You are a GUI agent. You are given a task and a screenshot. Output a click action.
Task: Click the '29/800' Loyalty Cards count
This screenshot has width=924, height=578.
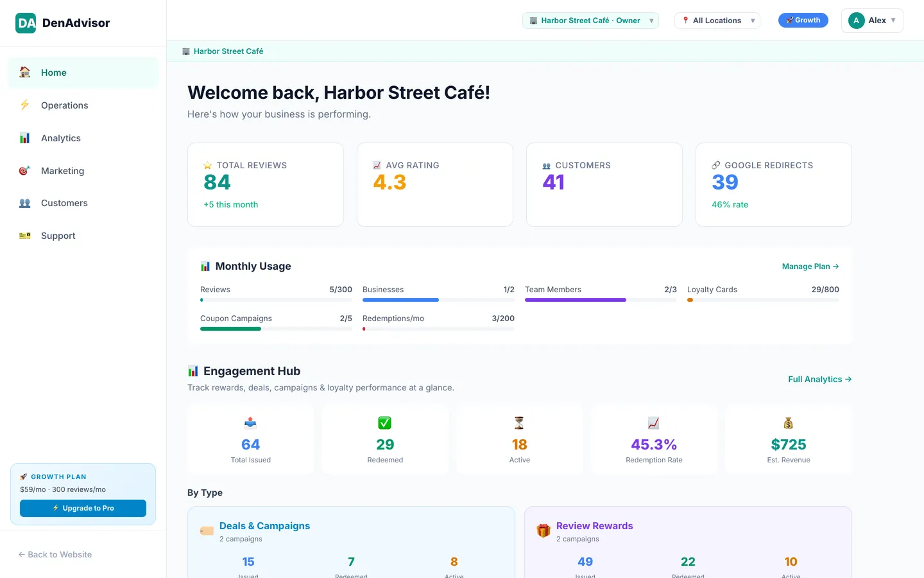pos(825,290)
